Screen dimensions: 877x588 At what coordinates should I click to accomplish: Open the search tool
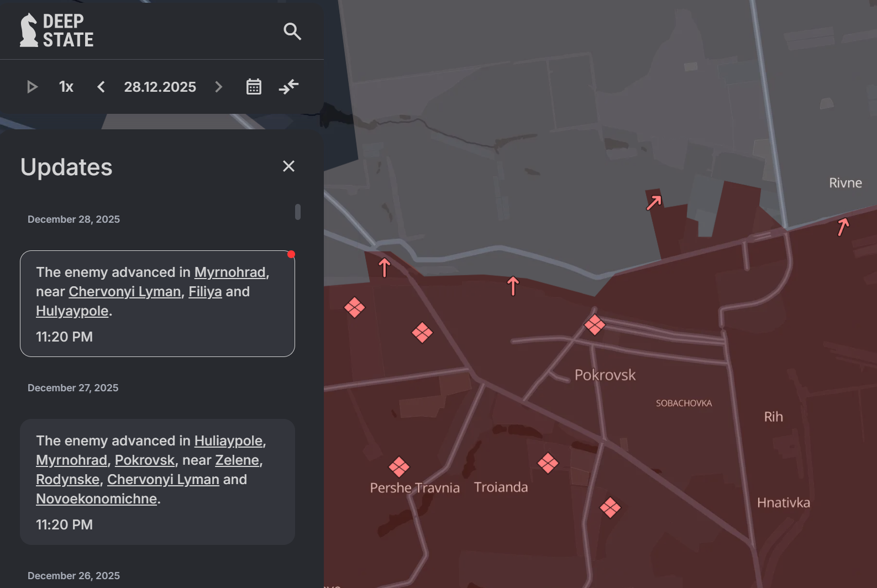[292, 32]
